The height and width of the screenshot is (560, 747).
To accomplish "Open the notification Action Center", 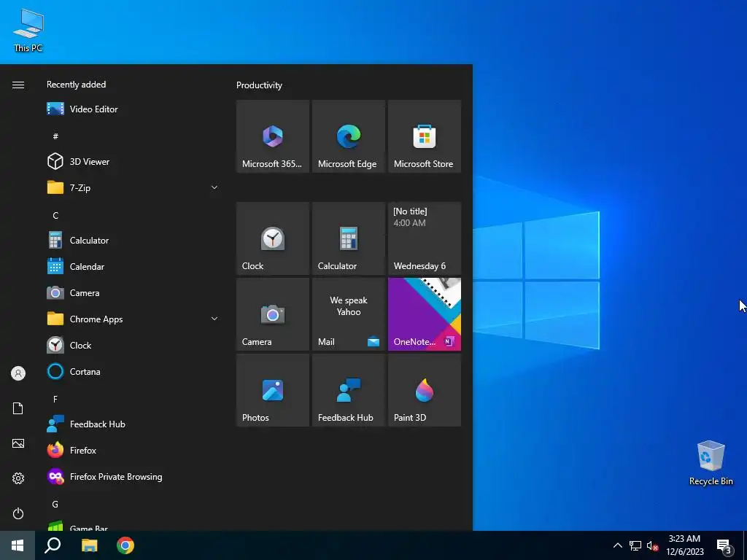I will coord(724,545).
